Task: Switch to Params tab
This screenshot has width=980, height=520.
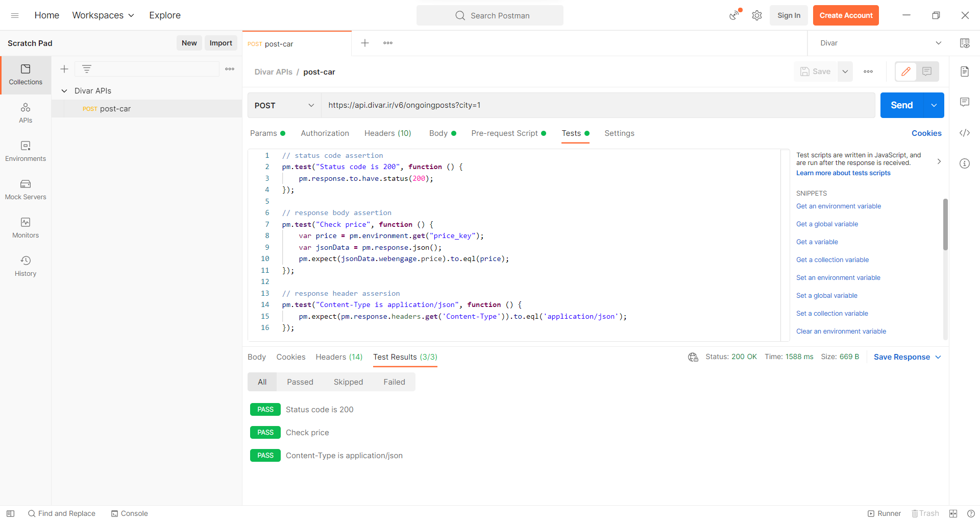Action: coord(267,133)
